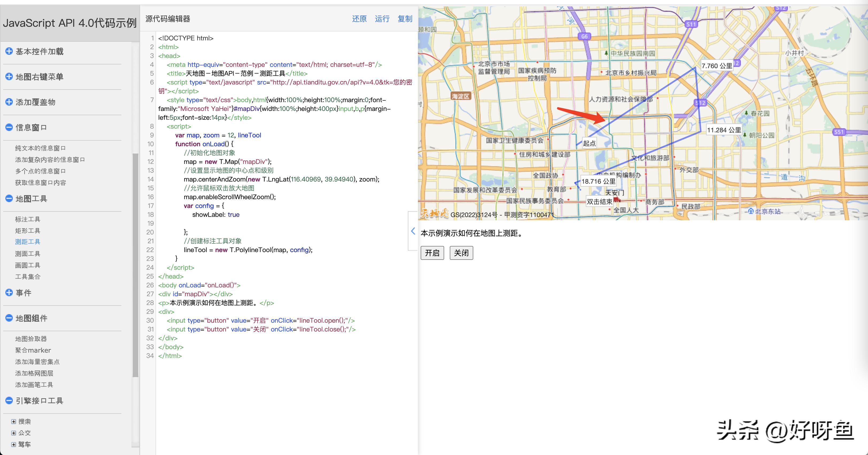Click the 运行 link to run code
The width and height of the screenshot is (868, 455).
[x=382, y=19]
